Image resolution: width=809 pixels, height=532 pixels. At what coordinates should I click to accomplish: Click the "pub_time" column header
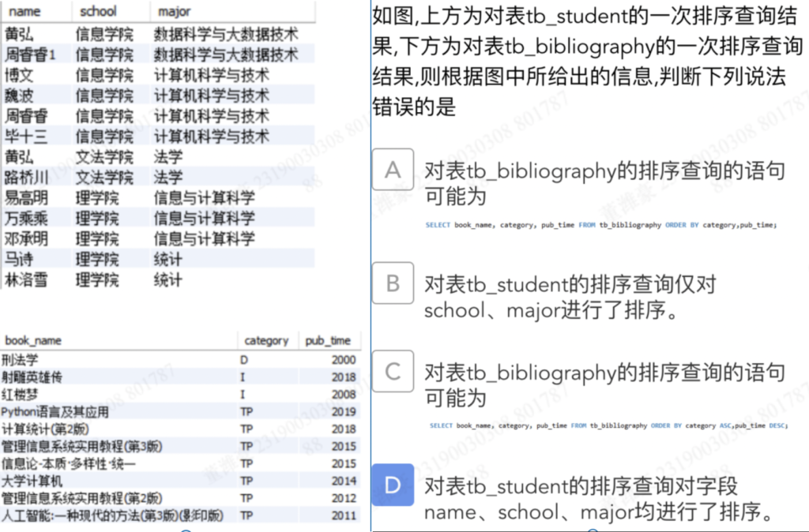[x=328, y=341]
